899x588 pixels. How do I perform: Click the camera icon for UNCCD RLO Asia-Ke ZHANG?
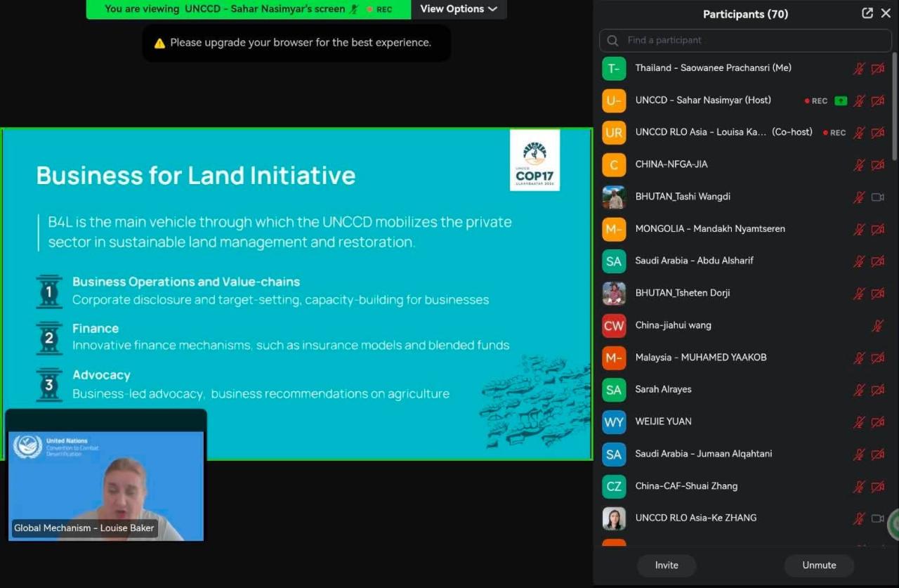878,518
